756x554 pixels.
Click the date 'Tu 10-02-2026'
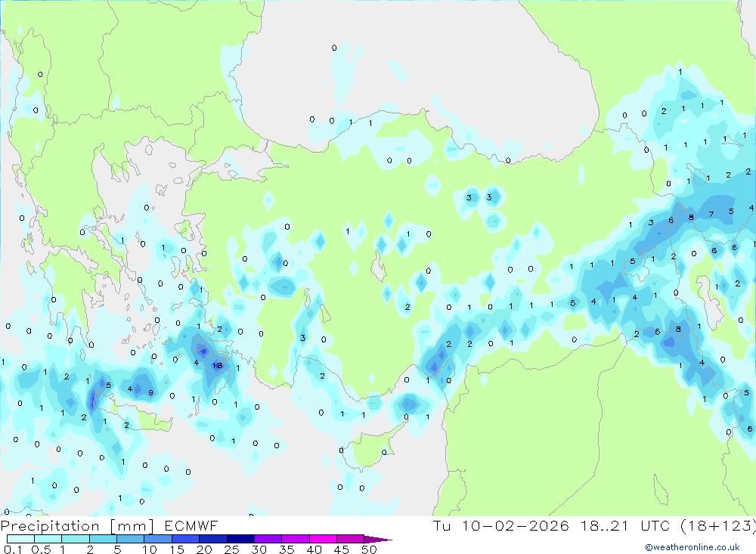[x=500, y=526]
